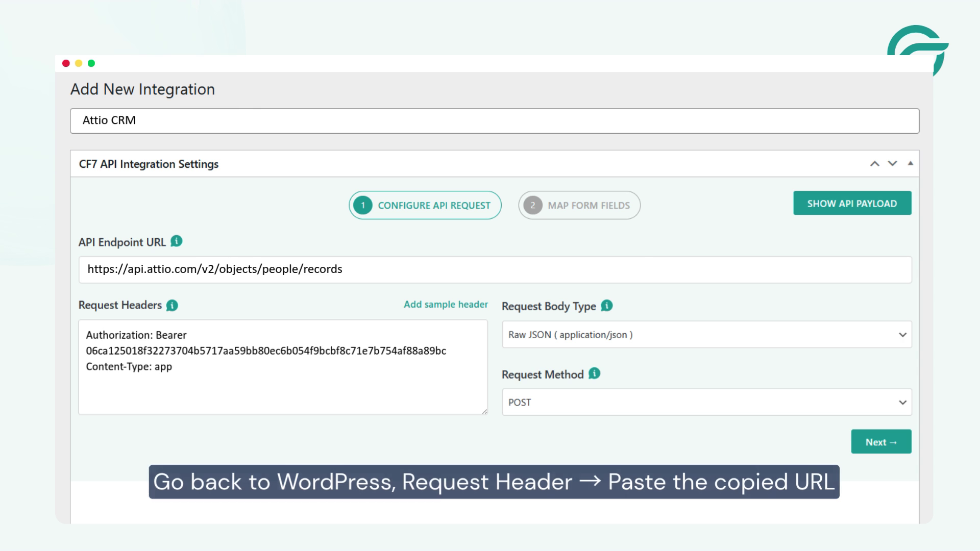Click the CF7 API Integration Settings title
The image size is (980, 551).
tap(149, 164)
